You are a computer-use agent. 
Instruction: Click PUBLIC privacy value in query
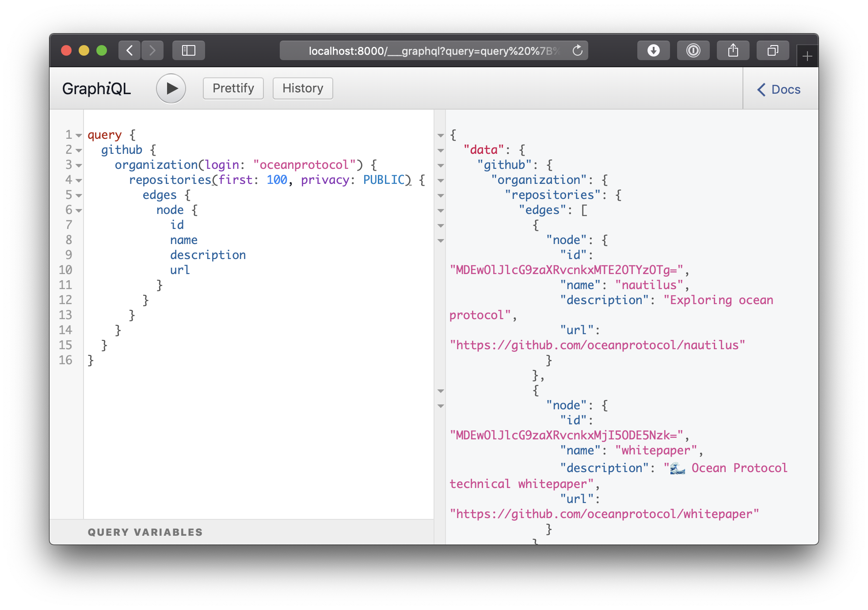(384, 180)
